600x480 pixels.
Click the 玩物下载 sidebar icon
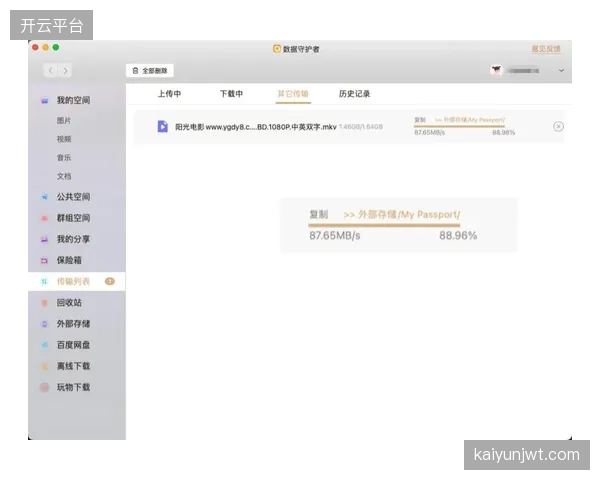pos(45,387)
